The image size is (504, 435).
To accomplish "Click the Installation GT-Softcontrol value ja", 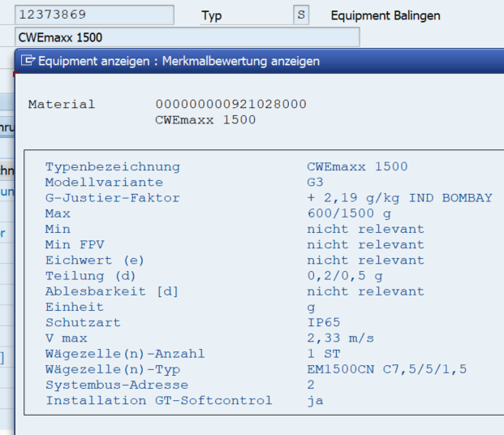I will tap(315, 400).
